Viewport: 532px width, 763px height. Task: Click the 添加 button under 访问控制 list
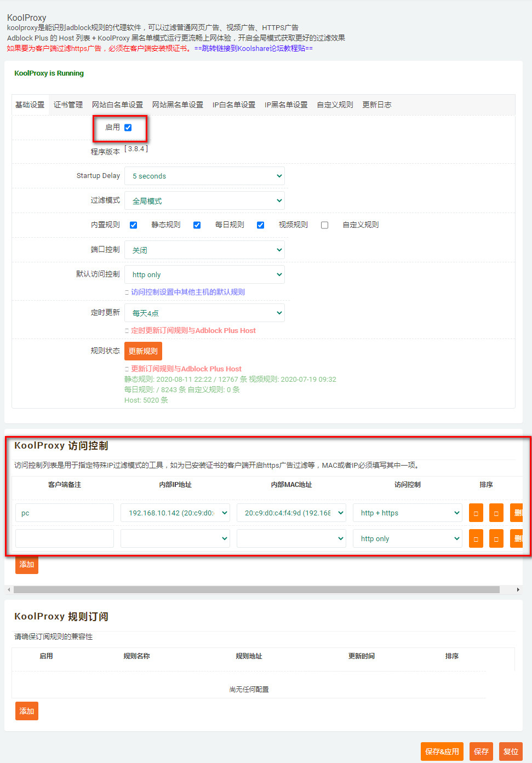click(26, 564)
